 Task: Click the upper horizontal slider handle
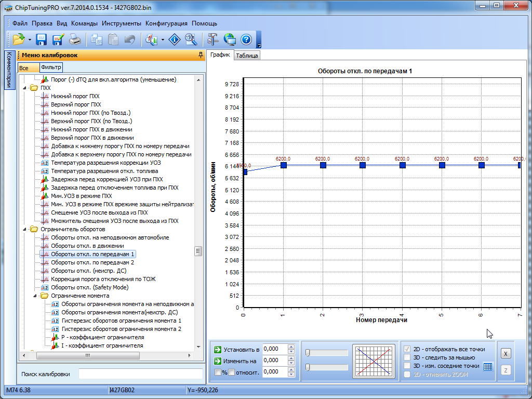click(308, 353)
